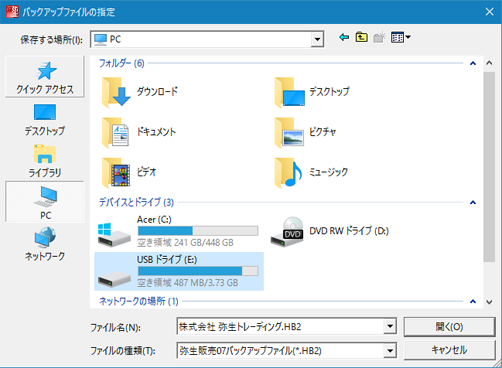Click the back arrow icon in toolbar
Viewport: 502px width, 368px height.
(x=344, y=37)
